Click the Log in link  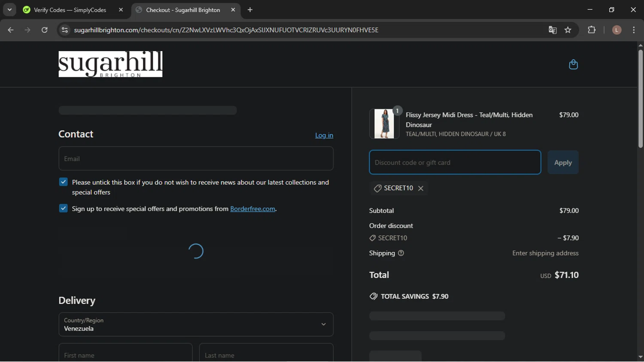pos(324,135)
